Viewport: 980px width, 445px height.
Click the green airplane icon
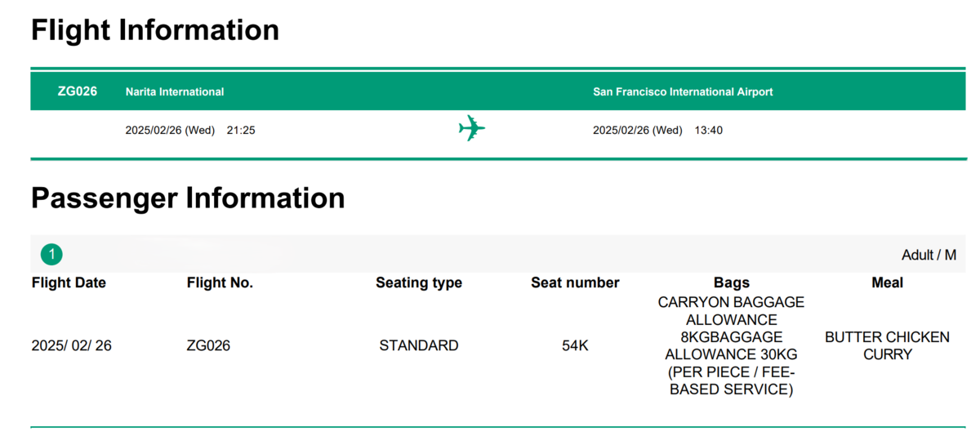click(x=472, y=129)
